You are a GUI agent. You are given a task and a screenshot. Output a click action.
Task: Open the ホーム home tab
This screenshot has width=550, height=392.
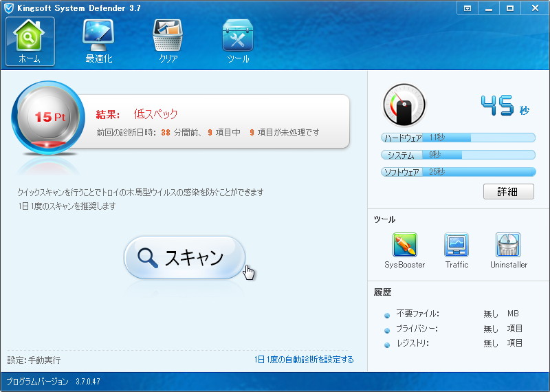[x=30, y=41]
